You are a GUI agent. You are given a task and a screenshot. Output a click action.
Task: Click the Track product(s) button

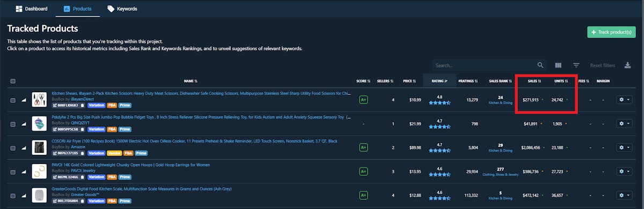pyautogui.click(x=611, y=32)
